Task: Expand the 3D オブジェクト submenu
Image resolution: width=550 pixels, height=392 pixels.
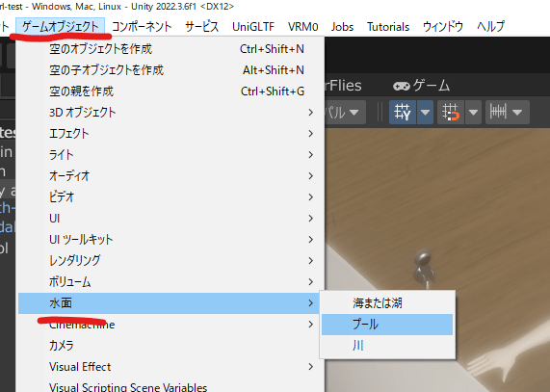Action: click(x=169, y=112)
